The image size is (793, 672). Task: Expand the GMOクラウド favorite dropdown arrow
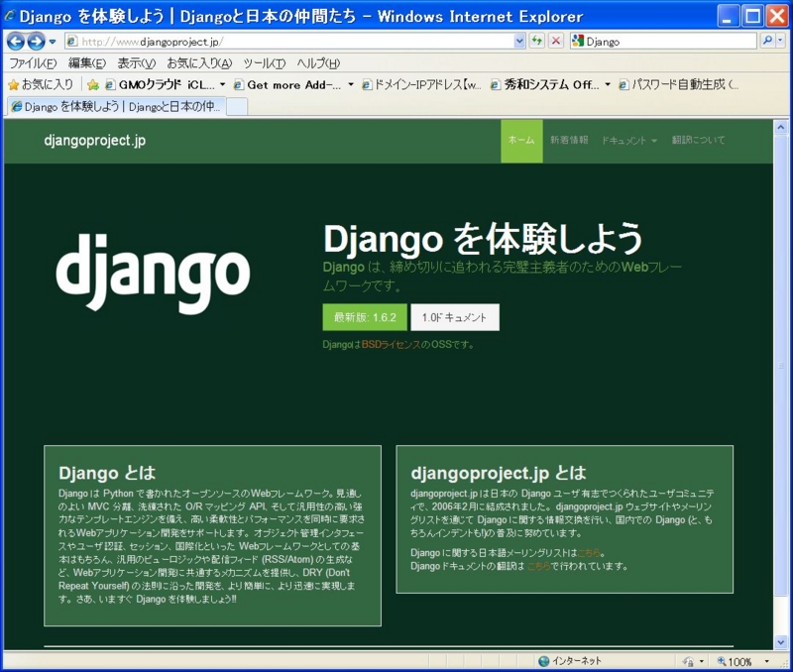point(222,85)
